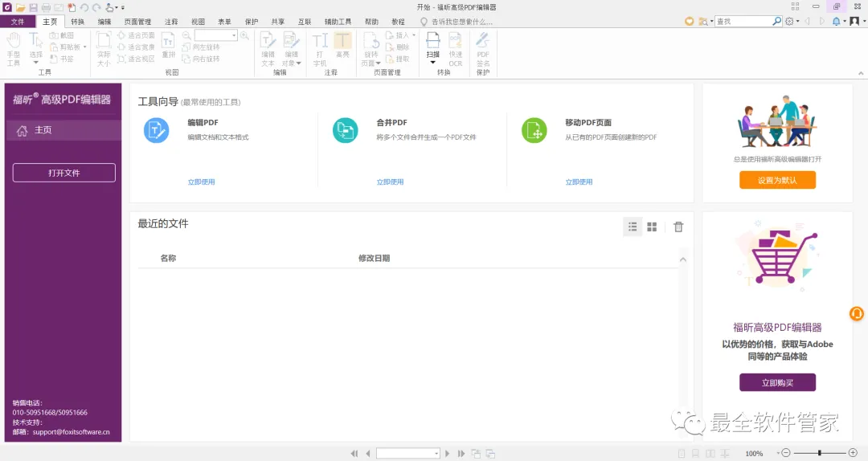
Task: Click the Save icon in quick access toolbar
Action: [33, 7]
